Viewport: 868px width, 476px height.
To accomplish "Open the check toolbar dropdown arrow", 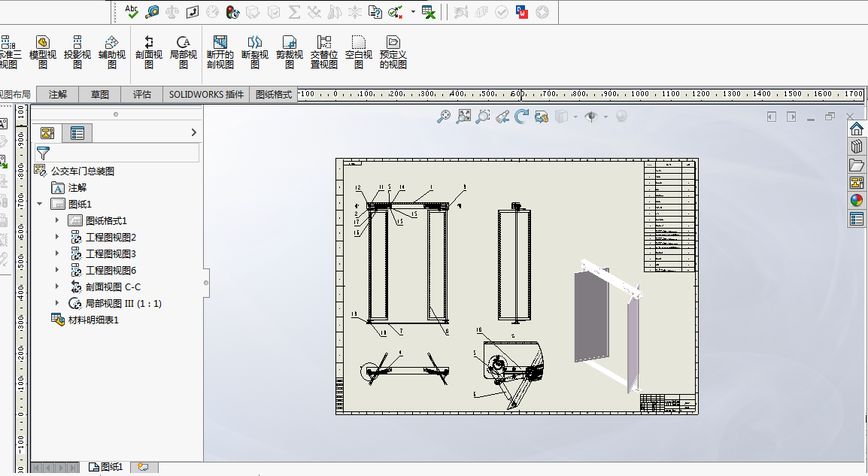I will coord(413,11).
